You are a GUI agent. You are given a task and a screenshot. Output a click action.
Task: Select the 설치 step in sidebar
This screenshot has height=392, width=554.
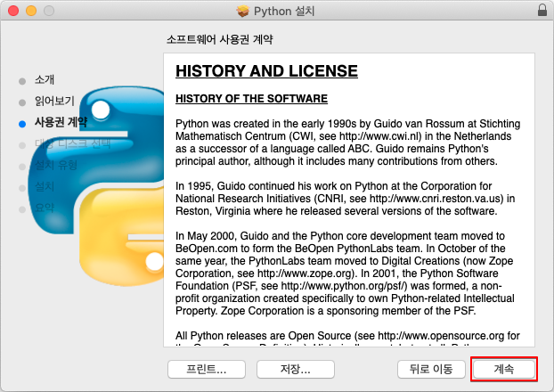45,186
